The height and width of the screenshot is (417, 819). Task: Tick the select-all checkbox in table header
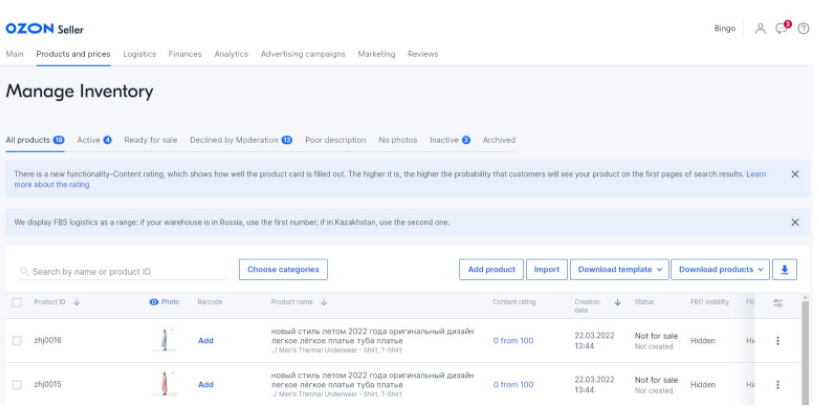pos(17,302)
